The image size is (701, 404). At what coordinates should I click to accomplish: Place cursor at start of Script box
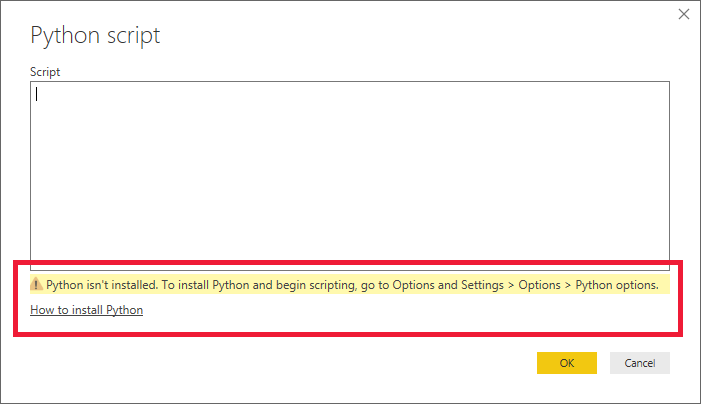(x=37, y=95)
